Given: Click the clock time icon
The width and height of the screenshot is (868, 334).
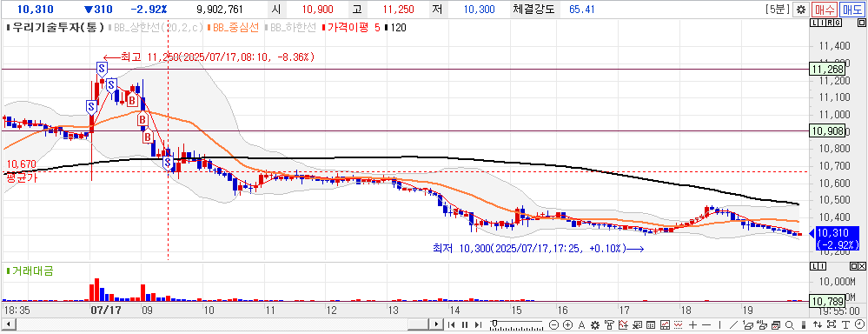Looking at the screenshot, I should (x=859, y=324).
